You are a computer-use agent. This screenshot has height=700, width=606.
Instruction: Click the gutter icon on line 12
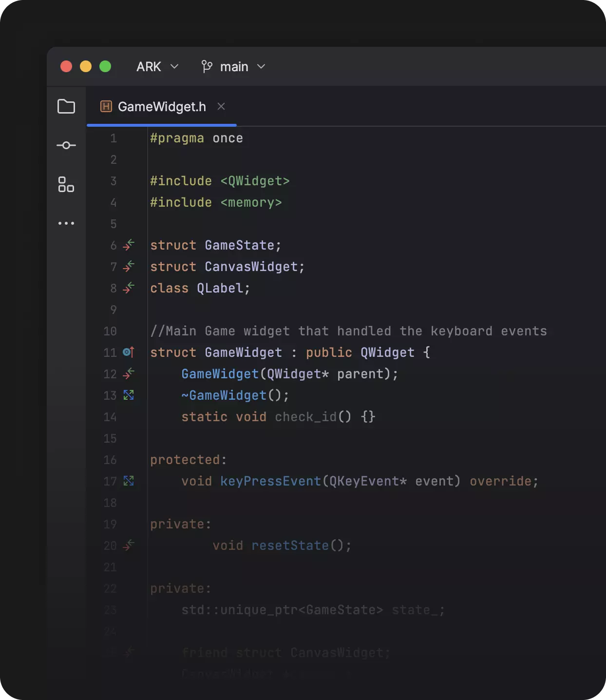click(129, 373)
